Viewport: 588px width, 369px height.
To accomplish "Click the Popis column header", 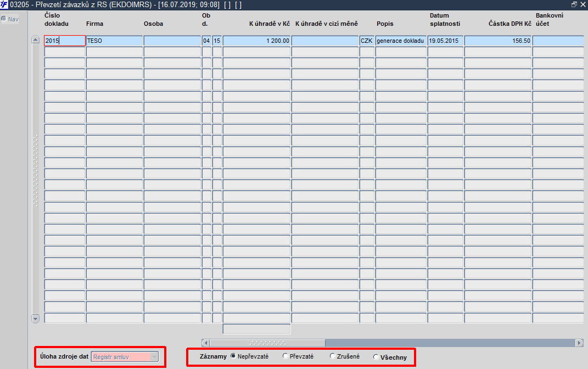I will [385, 24].
